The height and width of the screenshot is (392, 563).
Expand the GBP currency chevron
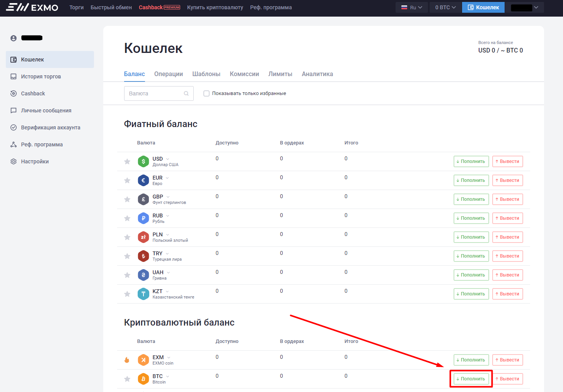(x=168, y=197)
